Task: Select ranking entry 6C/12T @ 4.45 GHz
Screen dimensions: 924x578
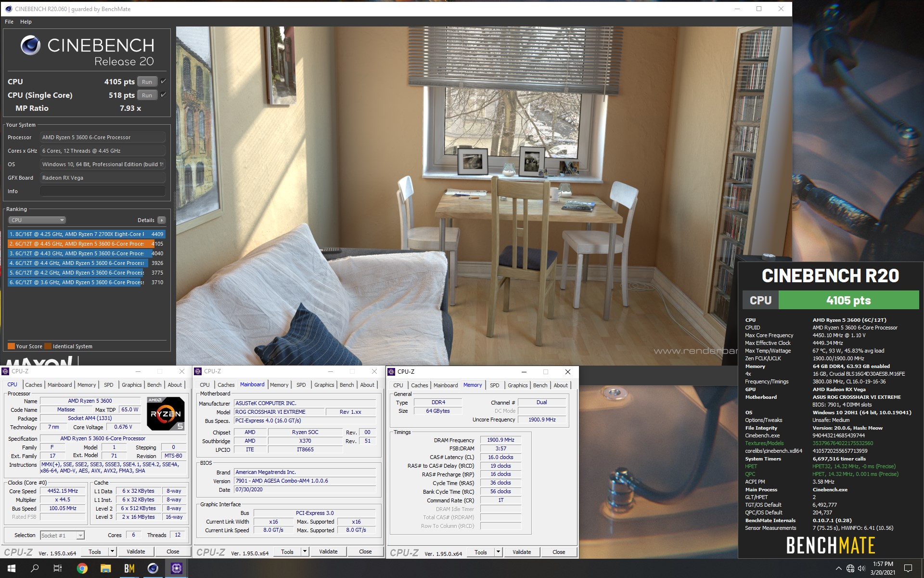Action: [x=87, y=244]
